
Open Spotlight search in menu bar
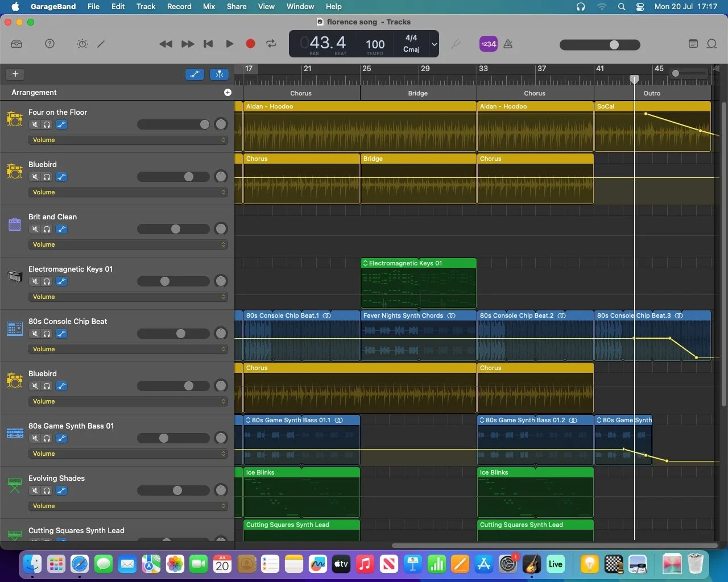click(622, 7)
